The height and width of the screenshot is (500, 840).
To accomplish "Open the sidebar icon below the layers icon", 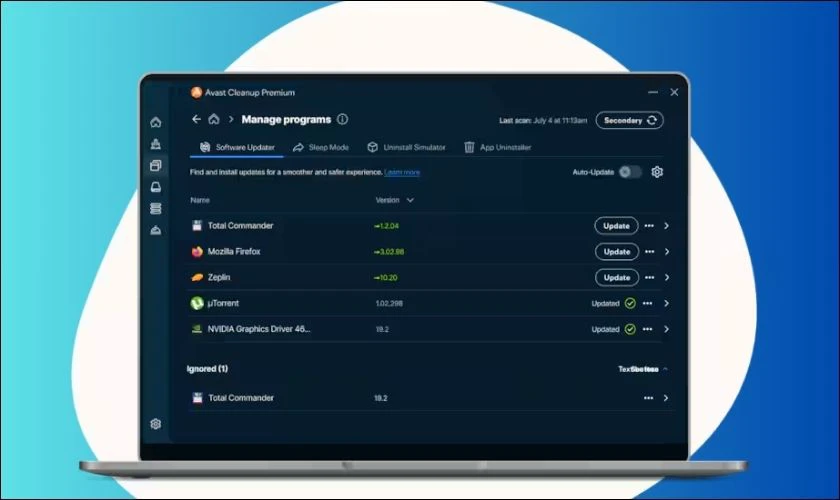I will pos(155,230).
